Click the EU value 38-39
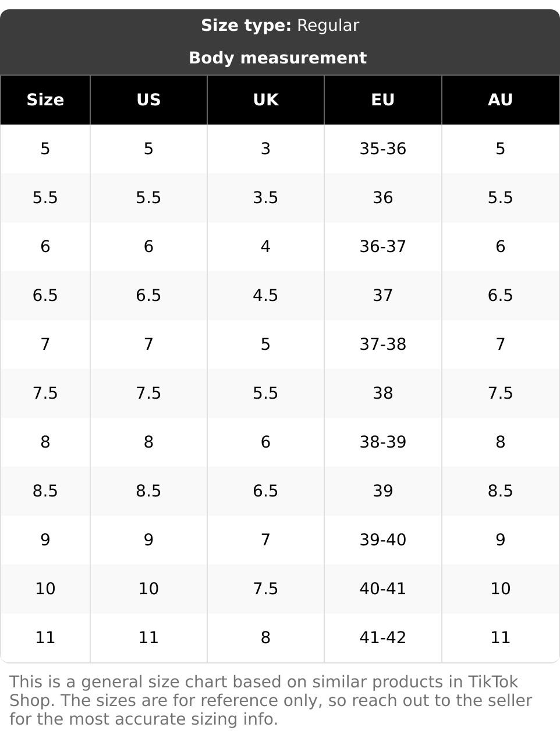 382,442
